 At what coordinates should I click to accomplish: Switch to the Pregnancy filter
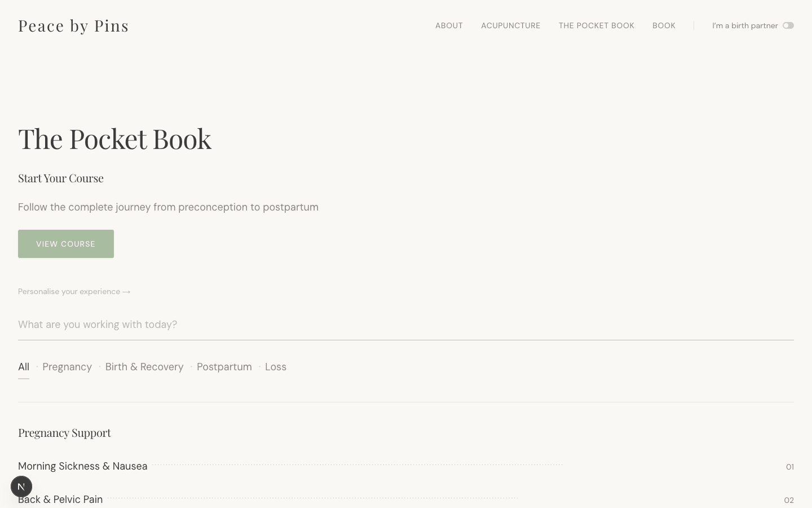tap(67, 367)
